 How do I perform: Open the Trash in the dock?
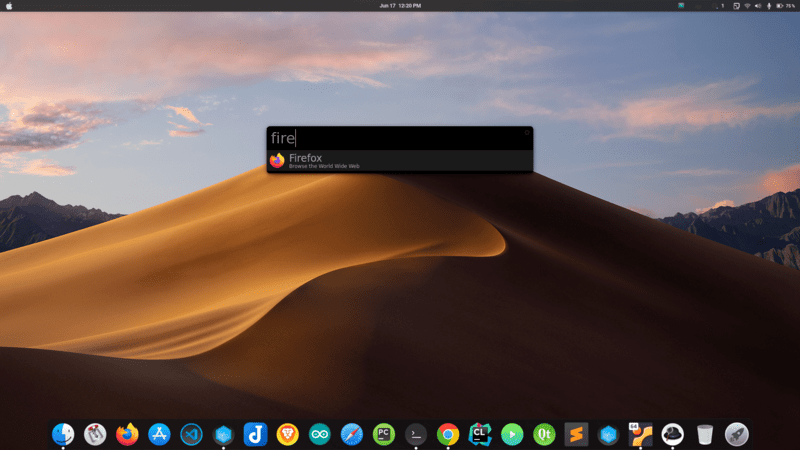click(x=705, y=434)
